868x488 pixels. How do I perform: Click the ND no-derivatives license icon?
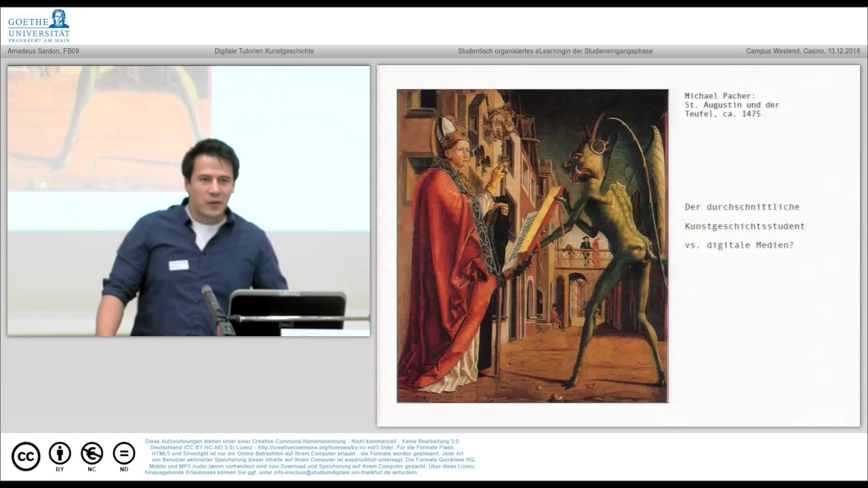pyautogui.click(x=123, y=457)
